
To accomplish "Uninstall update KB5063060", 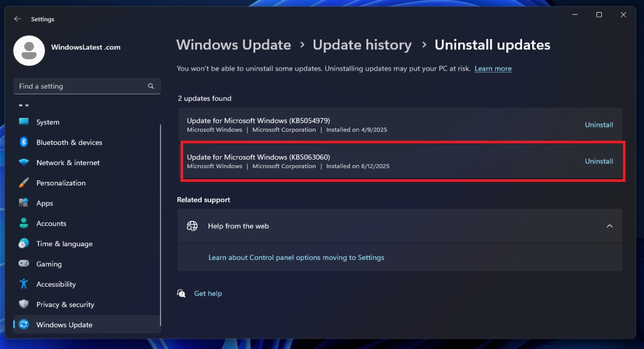I will (x=599, y=161).
